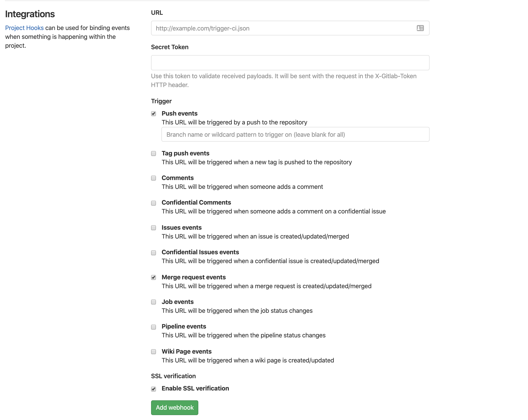This screenshot has height=420, width=528.
Task: Disable Merge request events trigger
Action: tap(154, 278)
